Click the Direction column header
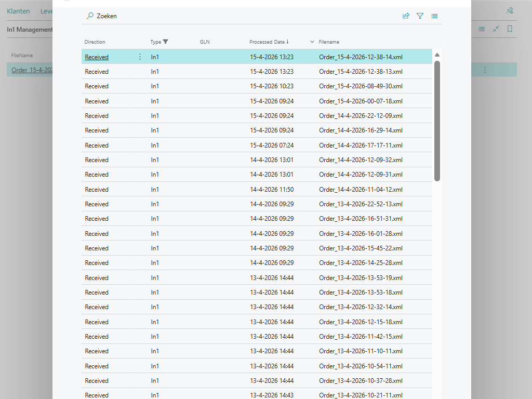 95,42
